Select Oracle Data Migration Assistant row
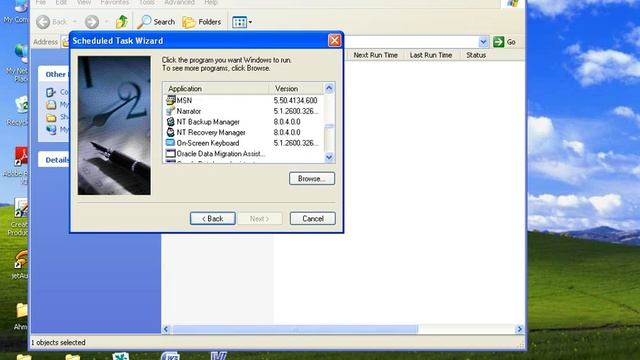This screenshot has height=360, width=640. pyautogui.click(x=244, y=153)
